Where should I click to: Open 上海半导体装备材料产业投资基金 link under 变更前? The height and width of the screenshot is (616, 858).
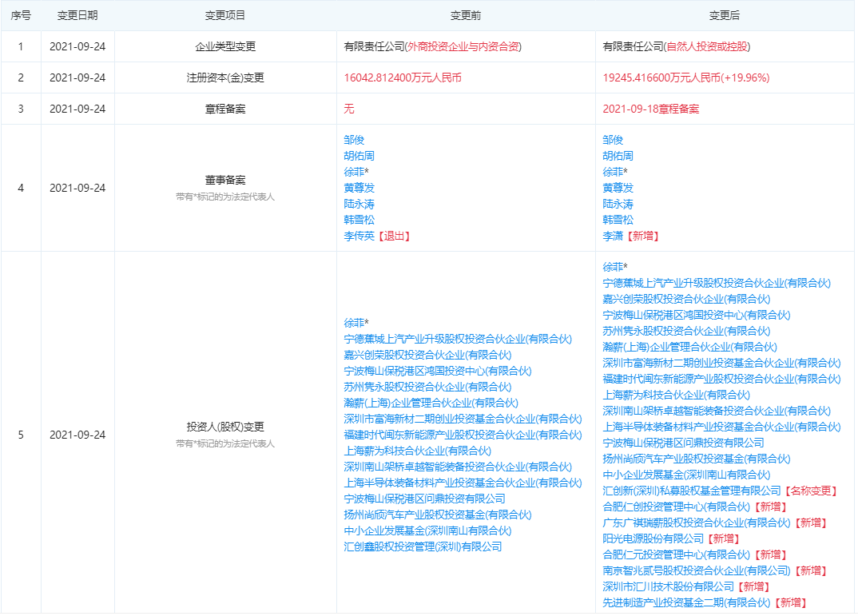(x=463, y=483)
